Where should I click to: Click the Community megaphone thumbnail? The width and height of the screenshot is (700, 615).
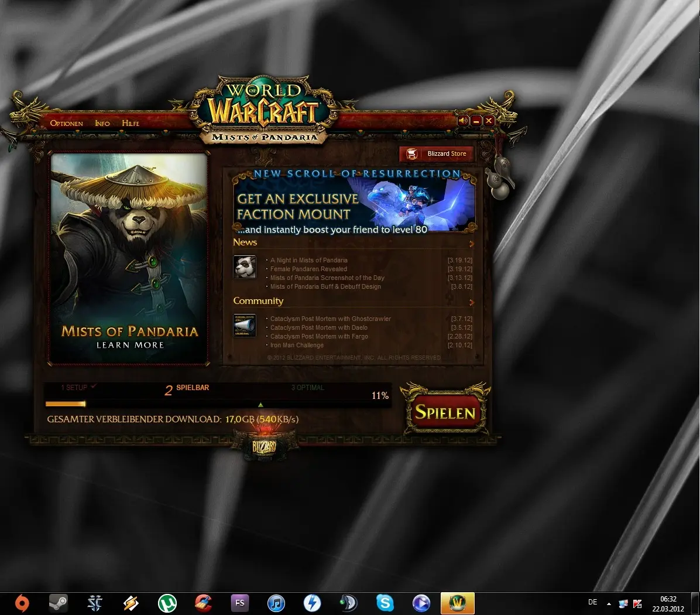point(245,325)
